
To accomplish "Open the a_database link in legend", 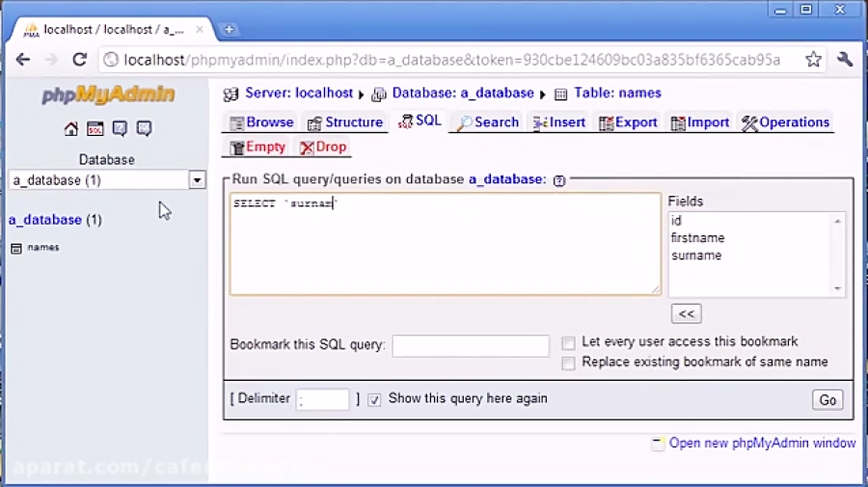I will pos(506,179).
